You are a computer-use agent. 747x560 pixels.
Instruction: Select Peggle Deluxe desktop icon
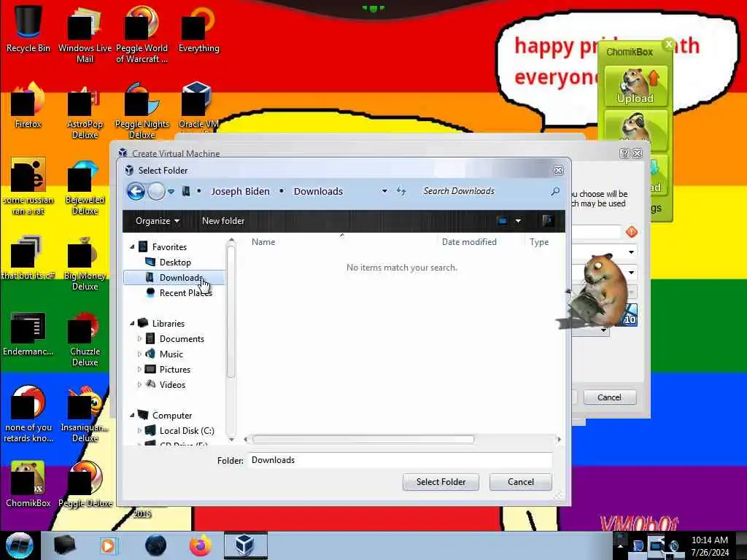click(85, 484)
